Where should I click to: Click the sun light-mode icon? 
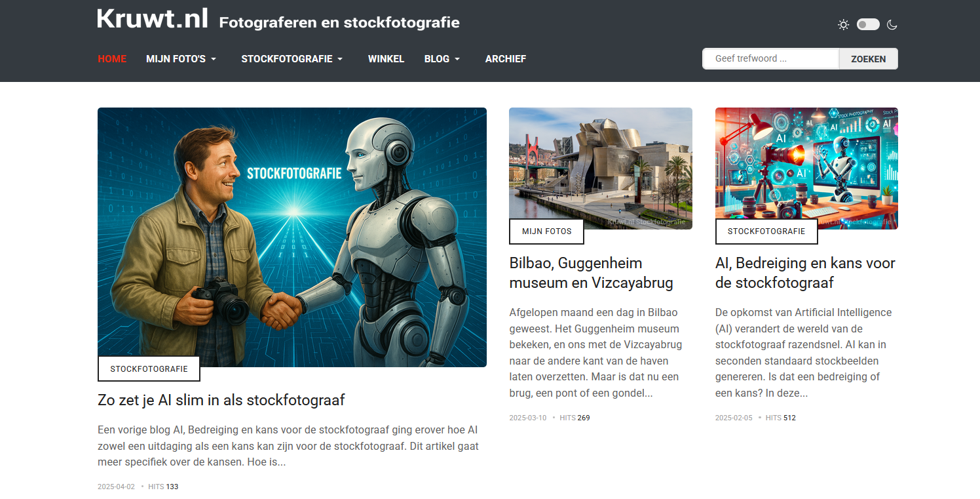(843, 25)
